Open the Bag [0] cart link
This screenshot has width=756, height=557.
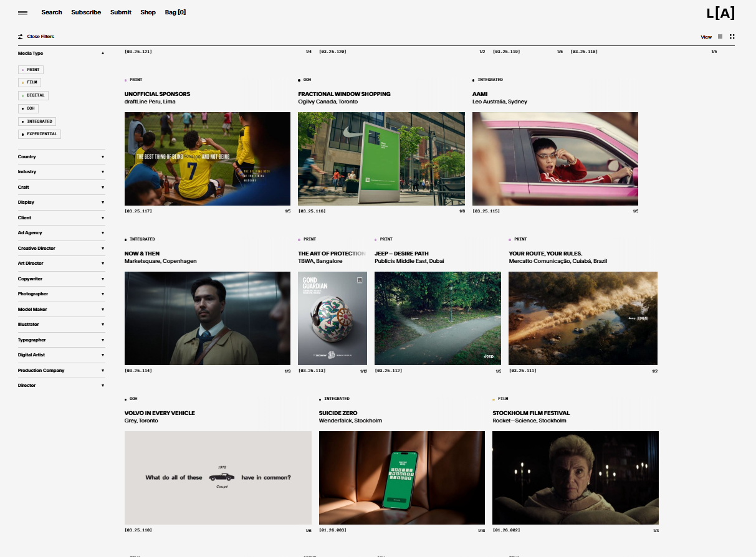pos(175,12)
